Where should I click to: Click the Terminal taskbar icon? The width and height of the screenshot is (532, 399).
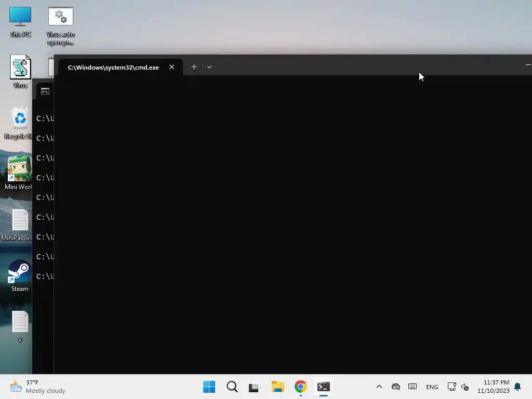pos(323,387)
